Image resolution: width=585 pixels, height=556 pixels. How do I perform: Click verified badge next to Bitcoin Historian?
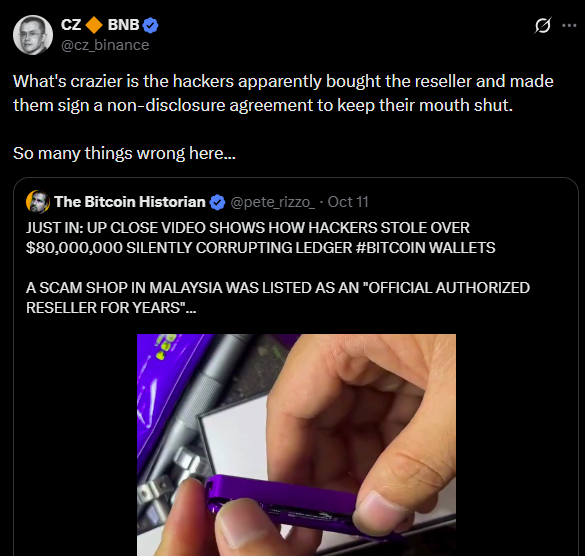click(218, 202)
